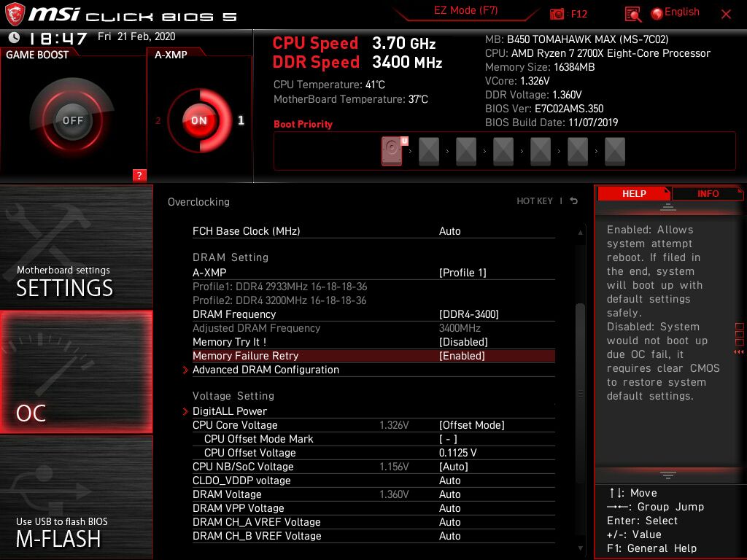Select the third boot priority slot

(x=466, y=152)
